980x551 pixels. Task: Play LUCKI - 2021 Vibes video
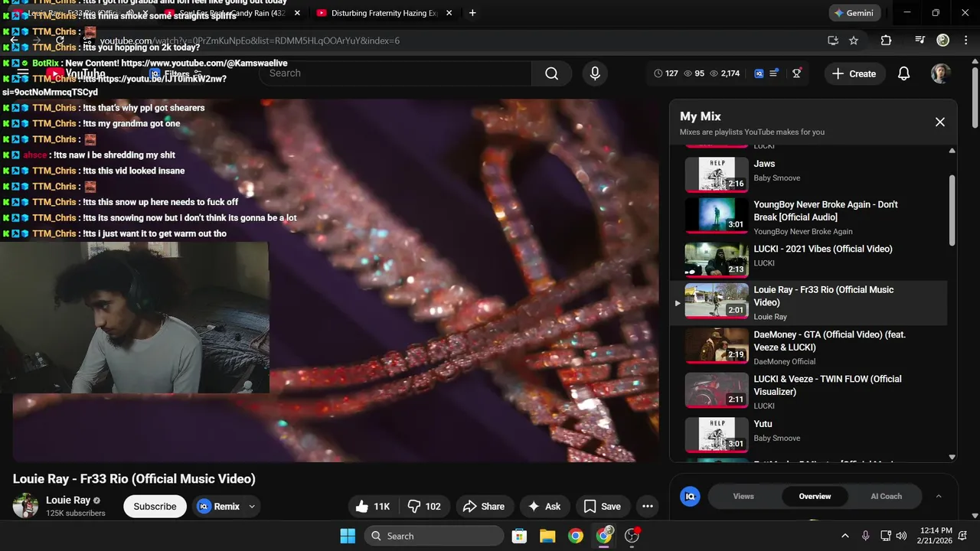click(808, 259)
